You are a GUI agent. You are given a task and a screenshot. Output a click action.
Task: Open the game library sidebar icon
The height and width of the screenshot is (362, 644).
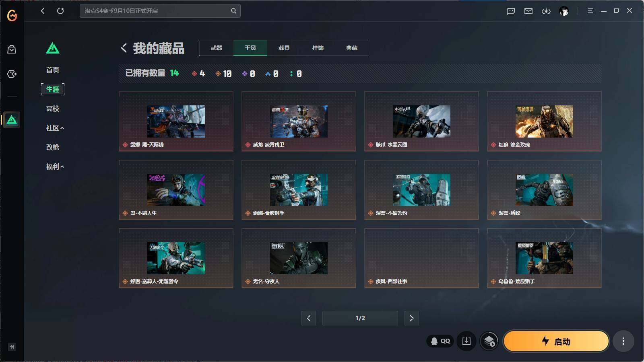tap(12, 74)
